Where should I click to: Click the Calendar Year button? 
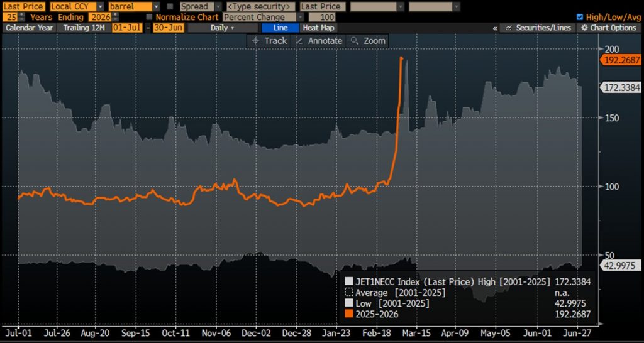click(x=30, y=28)
